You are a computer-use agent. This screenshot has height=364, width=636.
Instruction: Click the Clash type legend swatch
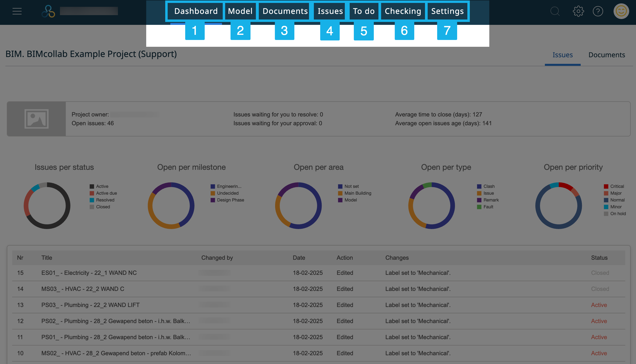tap(479, 186)
